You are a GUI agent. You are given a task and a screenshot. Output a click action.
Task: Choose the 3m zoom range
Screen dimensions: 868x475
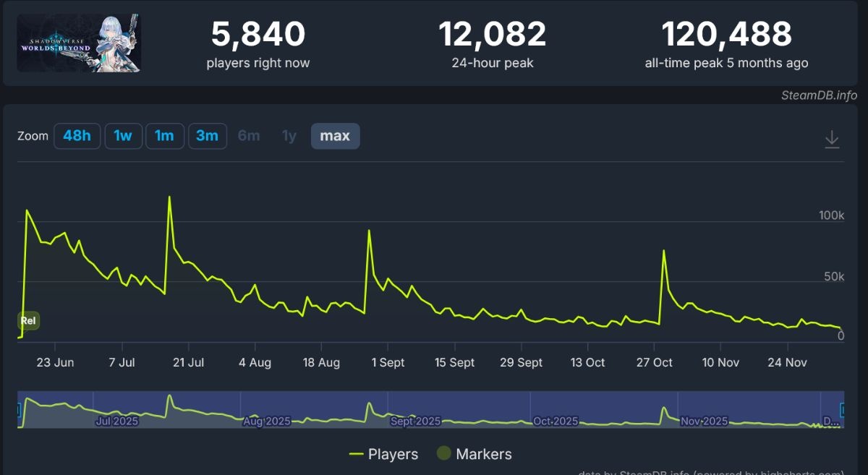tap(207, 136)
